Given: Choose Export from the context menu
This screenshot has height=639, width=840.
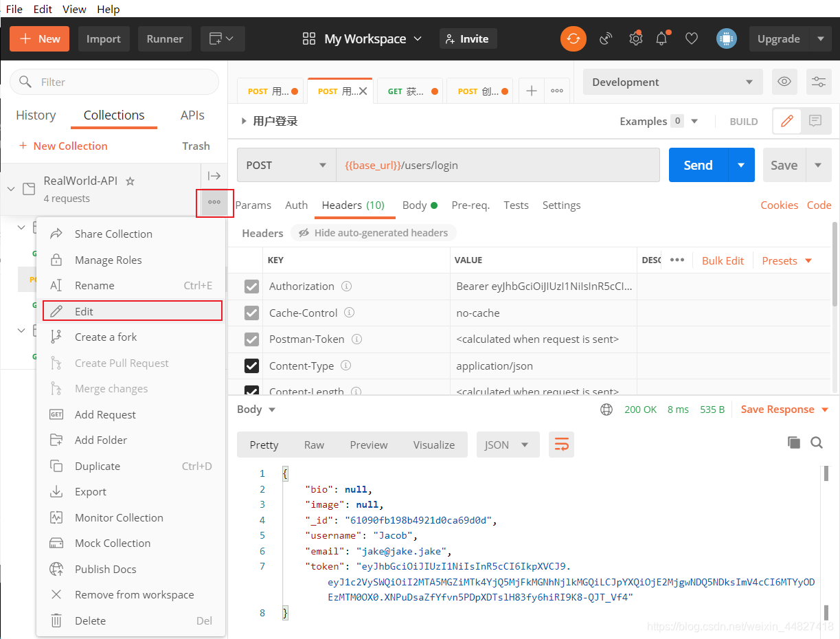Looking at the screenshot, I should (x=130, y=491).
